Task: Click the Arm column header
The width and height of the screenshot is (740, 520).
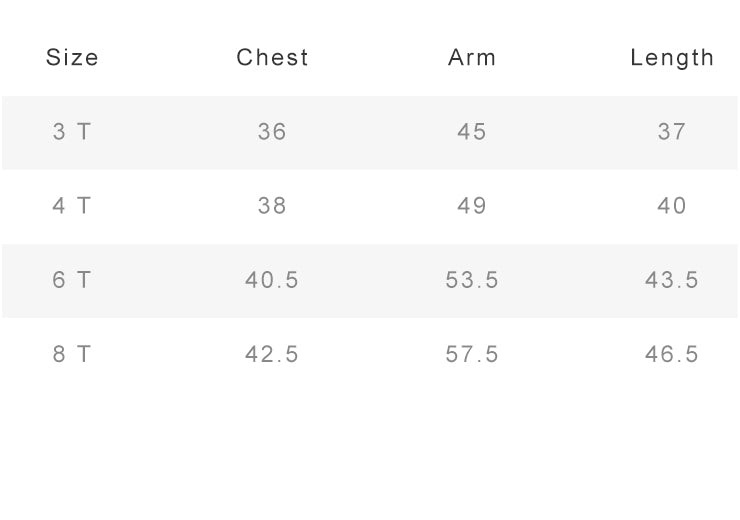Action: 472,58
